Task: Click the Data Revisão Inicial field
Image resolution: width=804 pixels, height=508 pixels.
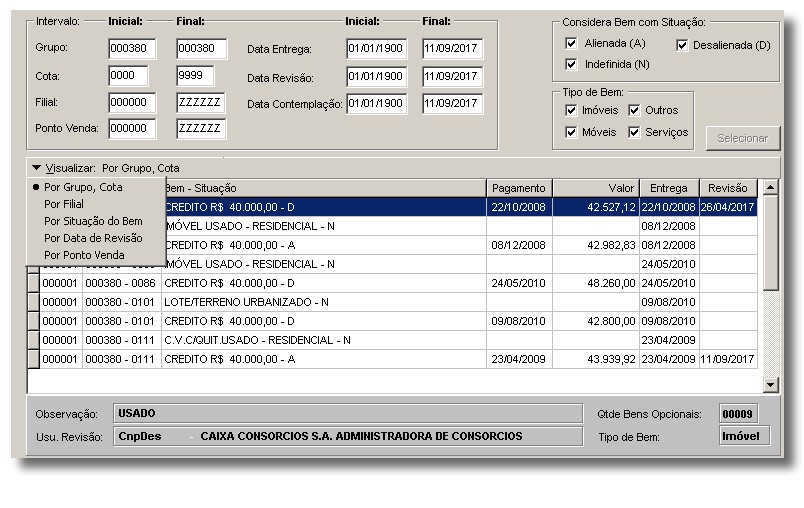Action: (x=376, y=76)
